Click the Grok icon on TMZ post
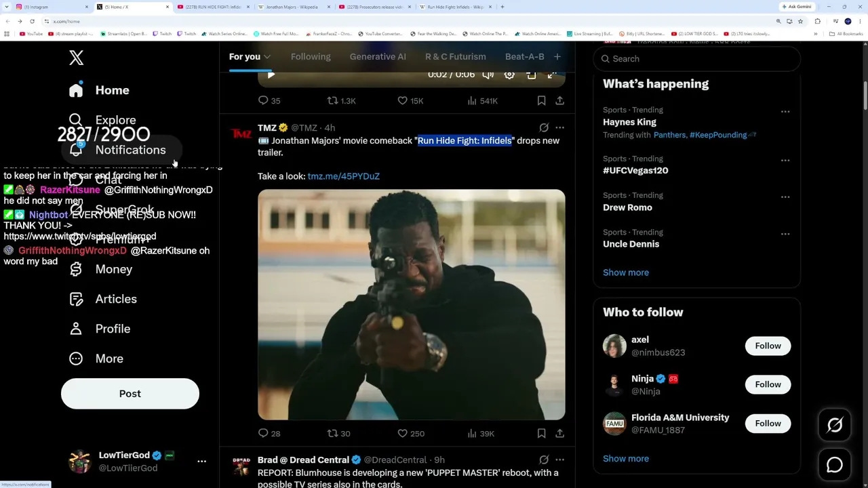 point(544,127)
